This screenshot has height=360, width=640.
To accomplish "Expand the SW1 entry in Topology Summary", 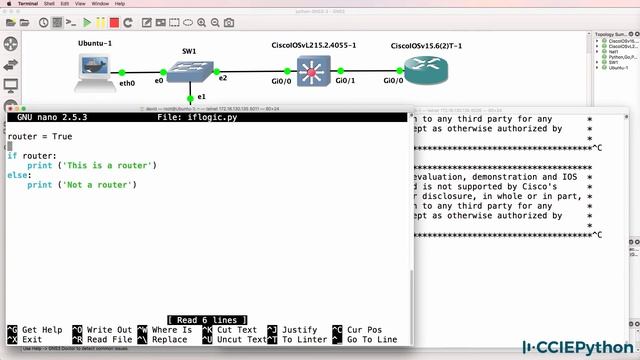I will tap(597, 62).
